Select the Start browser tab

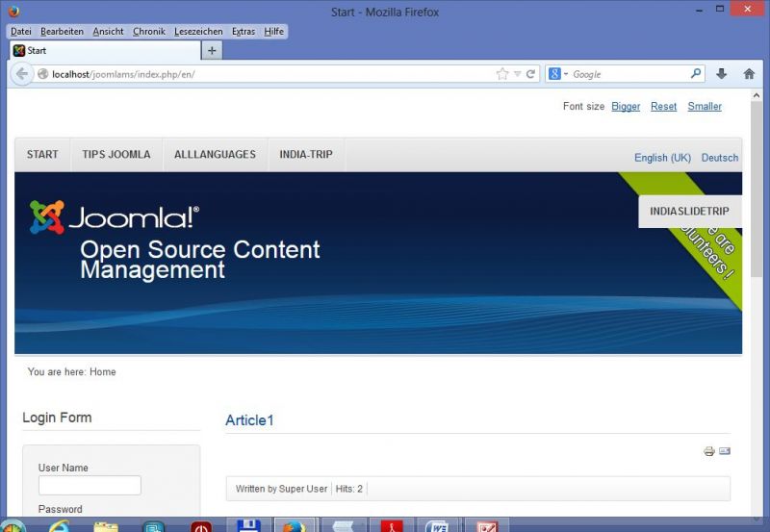(x=105, y=51)
